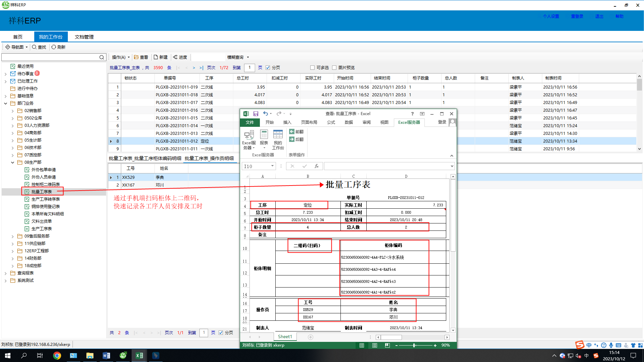Select the 页面布局 ribbon tab
The height and width of the screenshot is (362, 644).
[309, 122]
